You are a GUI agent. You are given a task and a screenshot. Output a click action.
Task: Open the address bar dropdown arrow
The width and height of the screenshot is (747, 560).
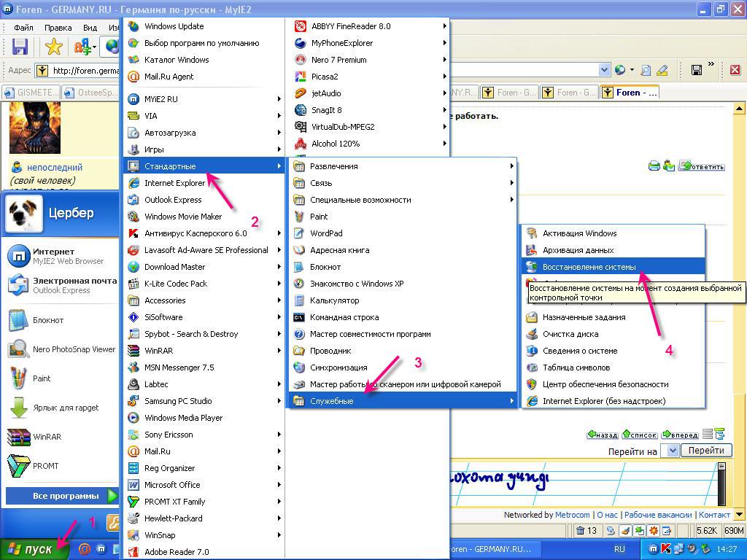click(x=604, y=71)
